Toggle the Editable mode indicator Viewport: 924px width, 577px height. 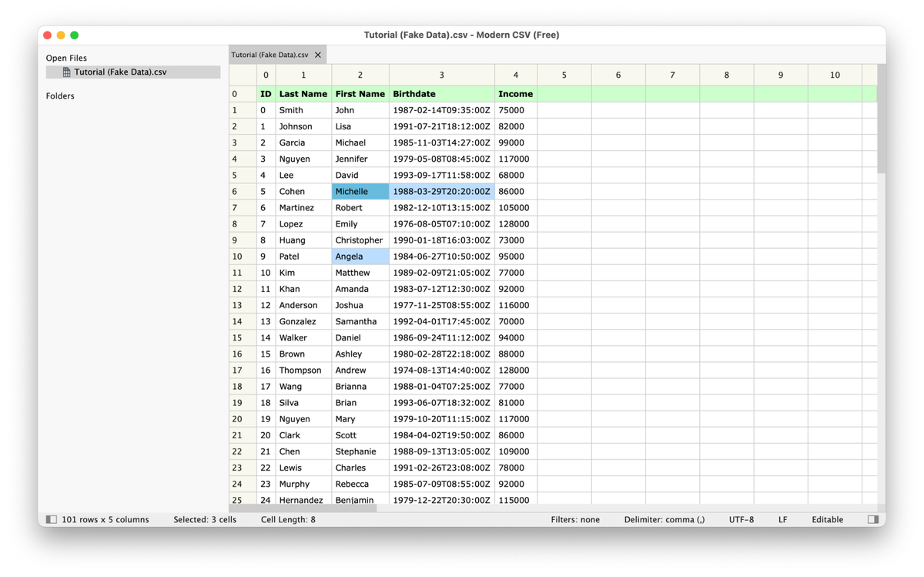pos(827,519)
